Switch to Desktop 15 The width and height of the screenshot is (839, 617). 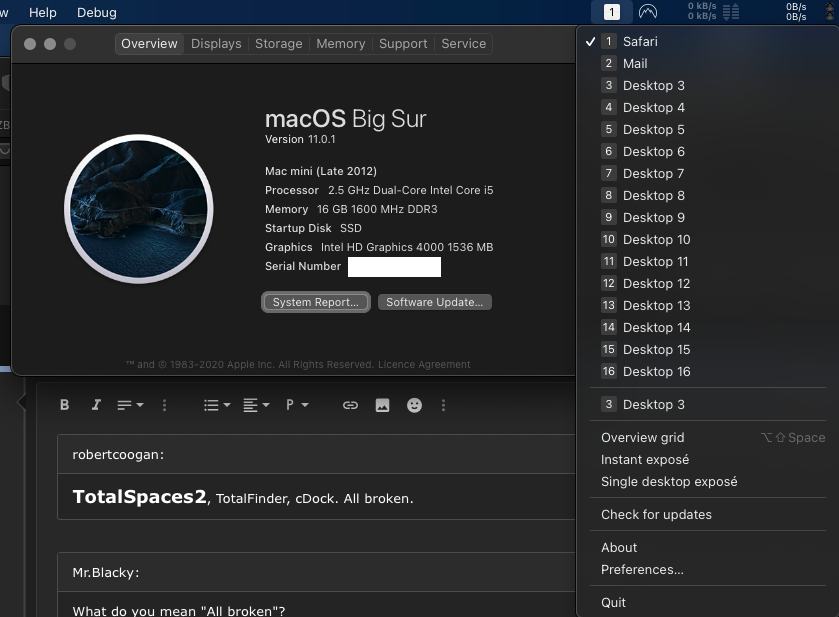tap(707, 349)
